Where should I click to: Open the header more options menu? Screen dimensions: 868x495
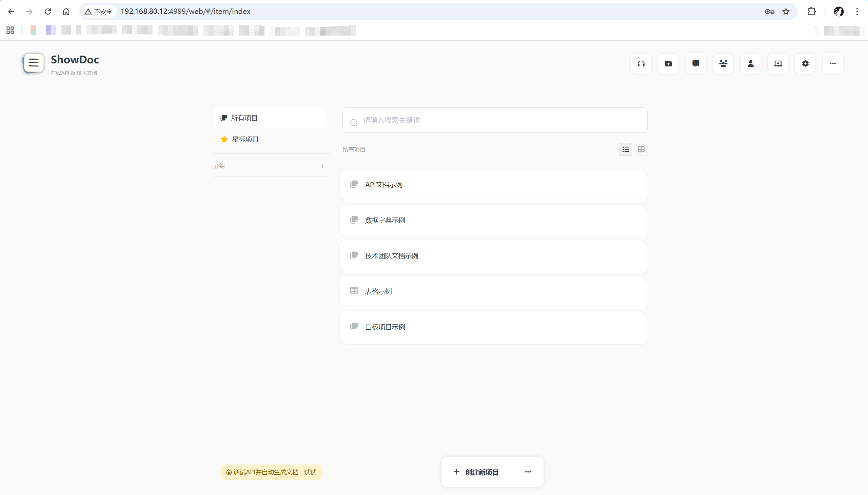pyautogui.click(x=832, y=64)
